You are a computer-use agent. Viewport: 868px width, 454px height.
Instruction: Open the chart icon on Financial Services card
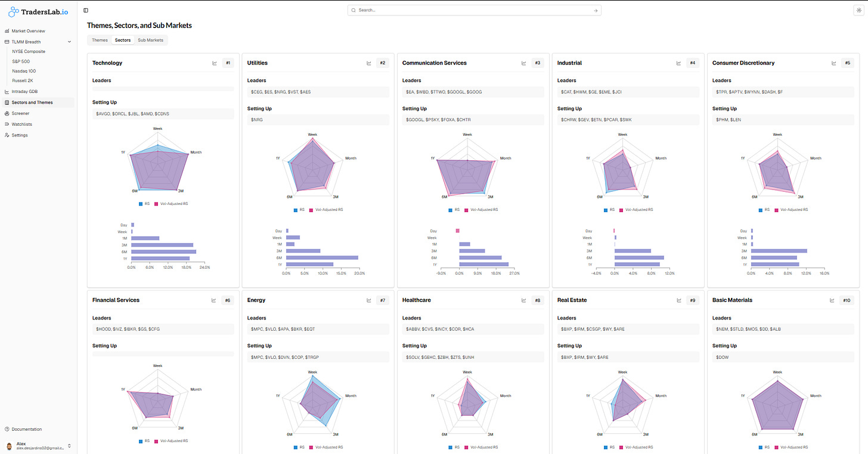point(213,300)
